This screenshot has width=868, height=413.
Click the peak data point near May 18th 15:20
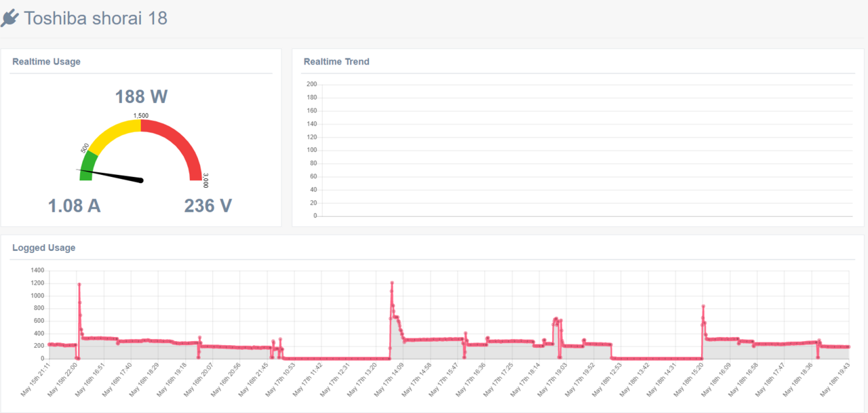[703, 306]
